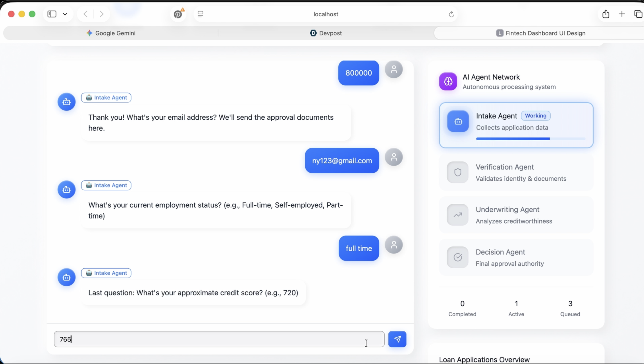644x364 pixels.
Task: Switch to the Devpost tab
Action: pos(326,33)
